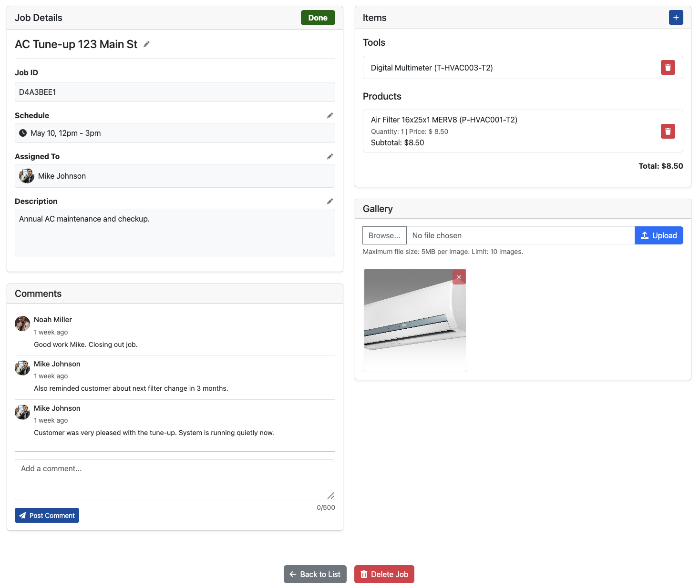The height and width of the screenshot is (588, 700).
Task: Browse for an image to upload
Action: pos(384,235)
